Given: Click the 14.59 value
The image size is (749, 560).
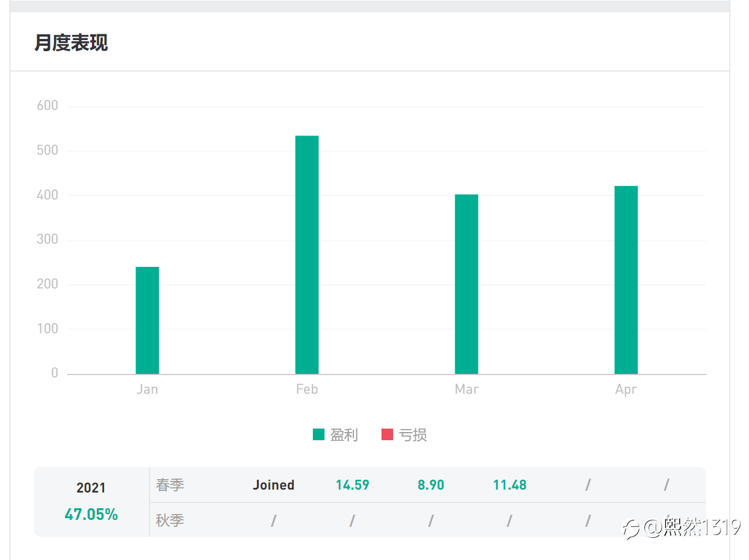Looking at the screenshot, I should click(352, 485).
